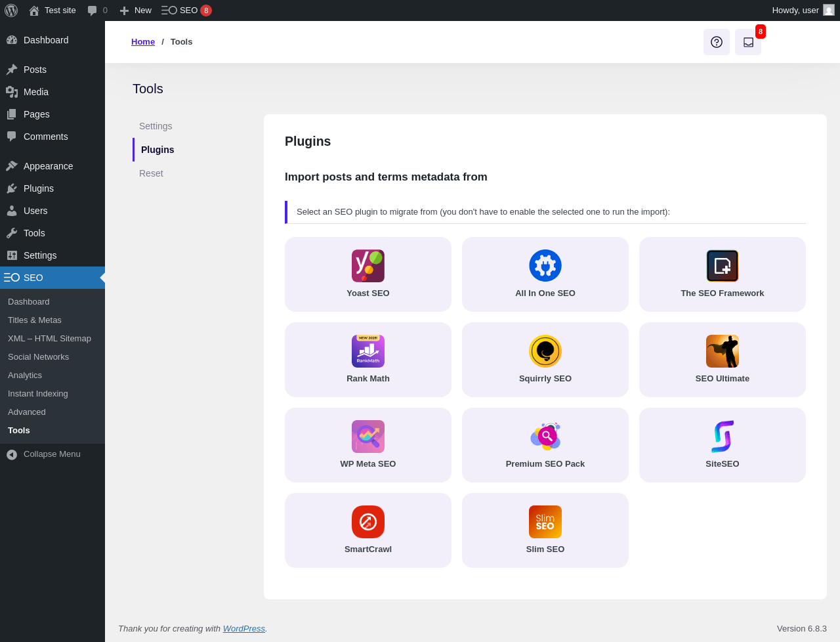Open Instant Indexing submenu item
The image size is (840, 642).
38,394
